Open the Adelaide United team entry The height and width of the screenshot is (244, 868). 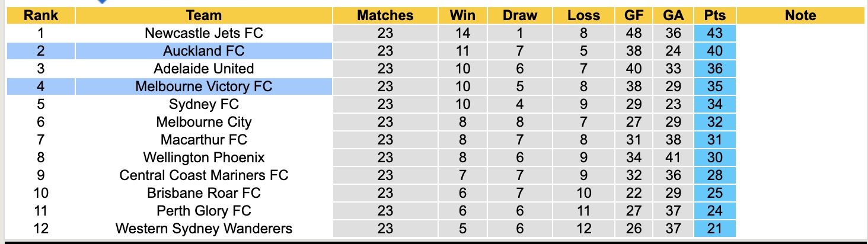coord(203,69)
